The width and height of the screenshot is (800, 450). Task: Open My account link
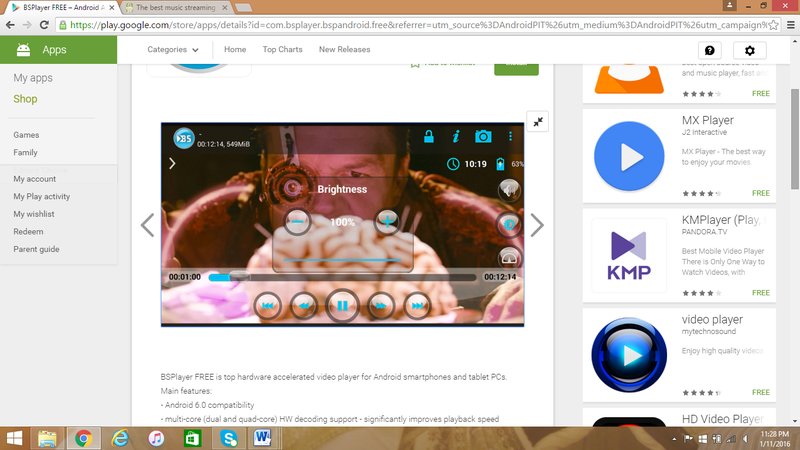coord(34,179)
